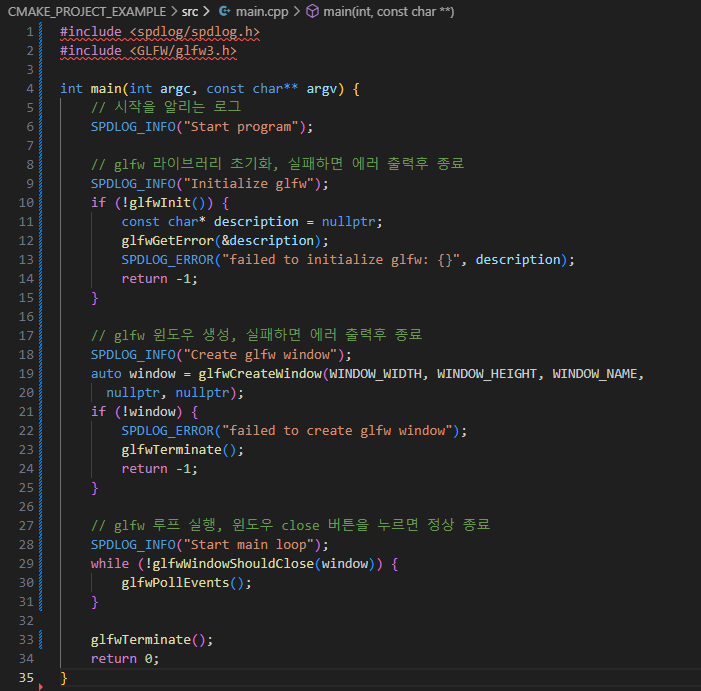Click glfwTerminate call on line 23

coord(171,450)
